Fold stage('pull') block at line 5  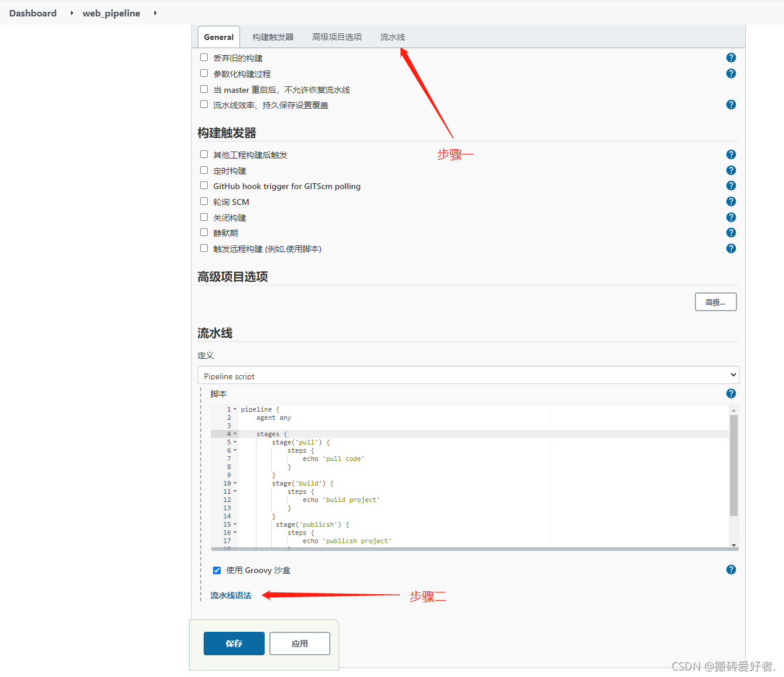tap(235, 442)
